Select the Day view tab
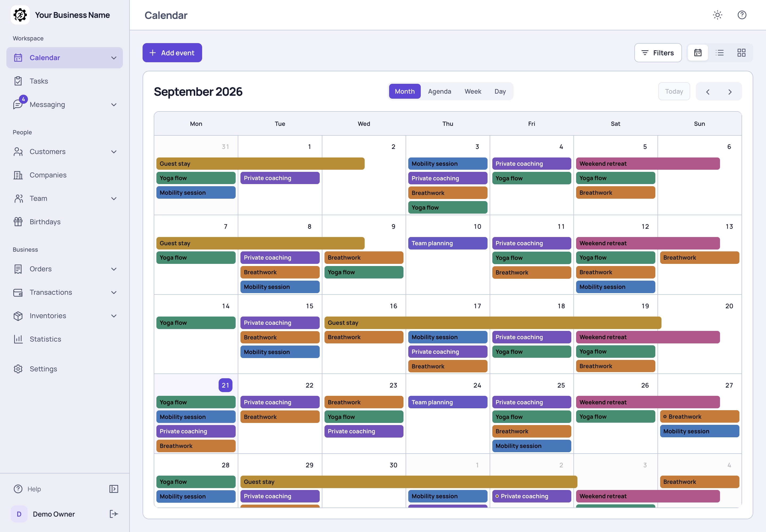Screen dimensions: 766x532 (500, 91)
